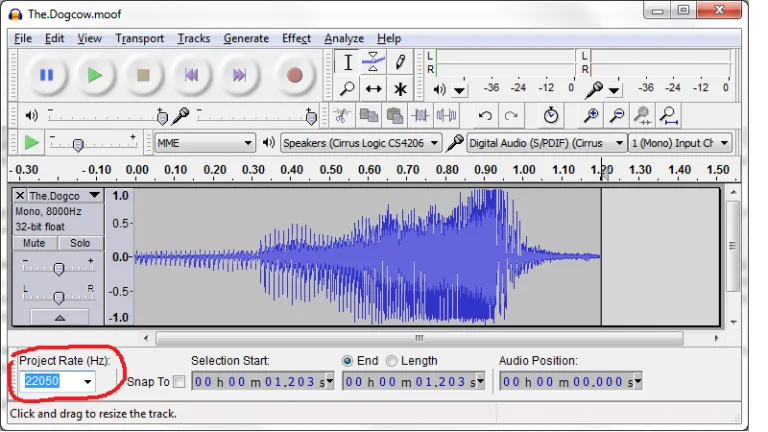Open the Tracks menu

[x=193, y=38]
